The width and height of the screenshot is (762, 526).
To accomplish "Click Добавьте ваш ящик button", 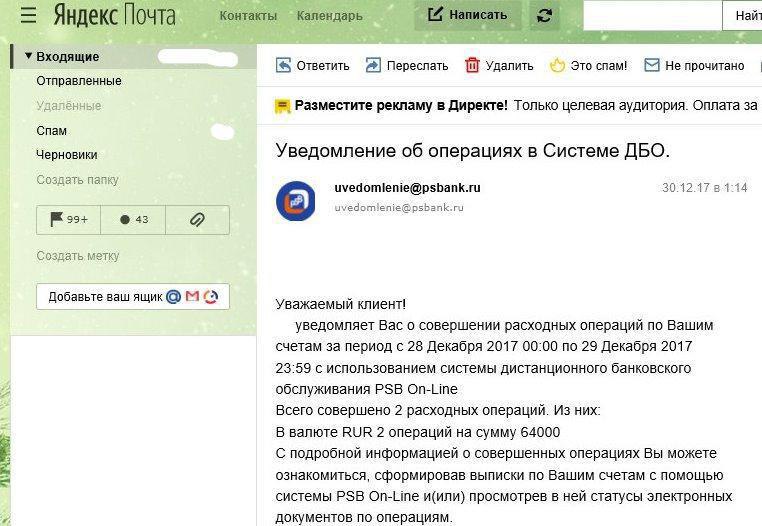I will 133,297.
